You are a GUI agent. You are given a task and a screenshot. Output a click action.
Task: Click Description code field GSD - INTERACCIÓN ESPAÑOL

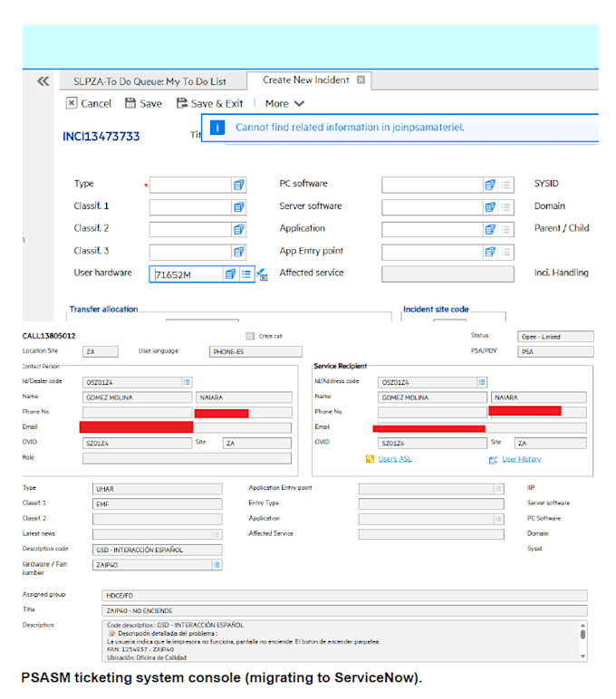(x=158, y=550)
